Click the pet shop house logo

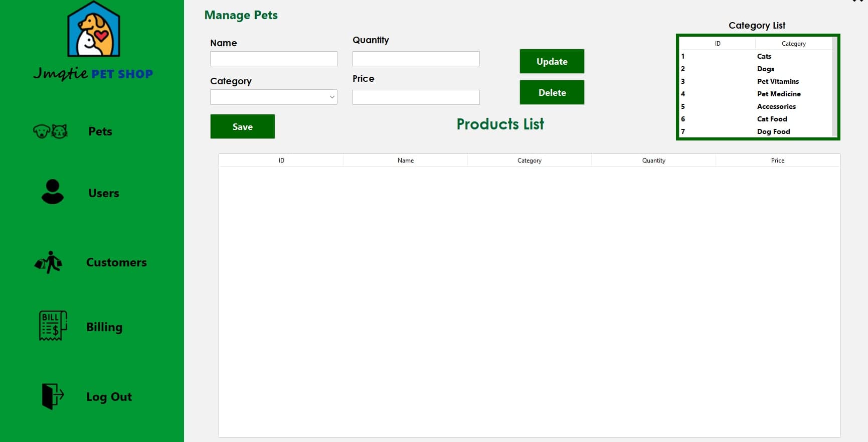click(x=94, y=29)
